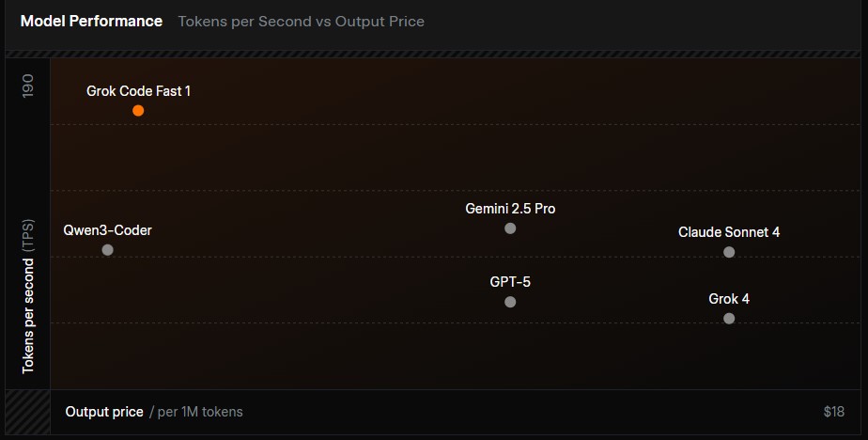Click the orange Grok Code Fast 1 data point
This screenshot has height=440, width=868.
coord(138,111)
